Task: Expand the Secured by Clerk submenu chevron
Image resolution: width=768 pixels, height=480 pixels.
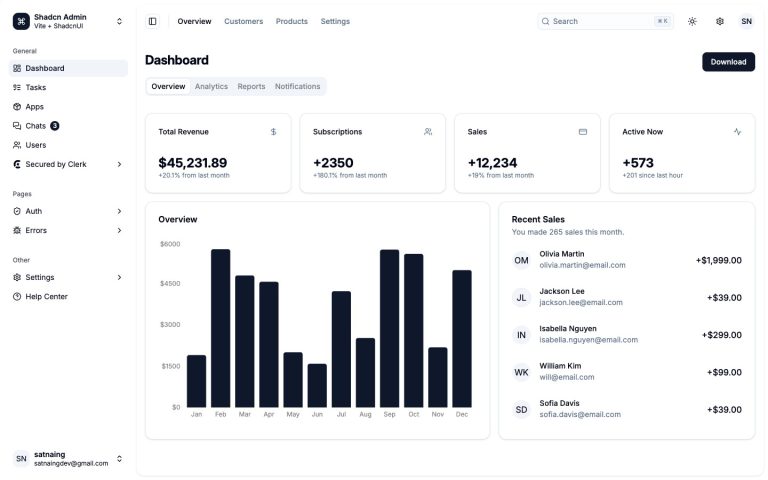Action: [x=120, y=165]
